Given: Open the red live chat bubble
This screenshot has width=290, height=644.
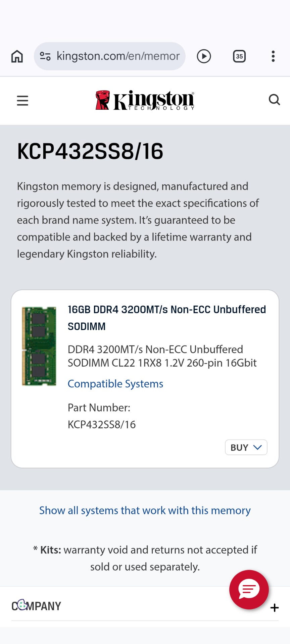Looking at the screenshot, I should (249, 589).
